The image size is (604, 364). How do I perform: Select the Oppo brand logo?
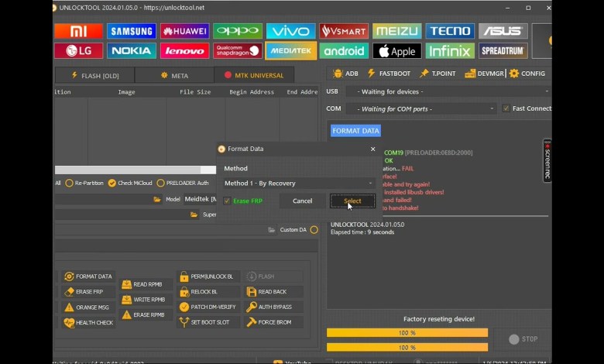tap(238, 31)
